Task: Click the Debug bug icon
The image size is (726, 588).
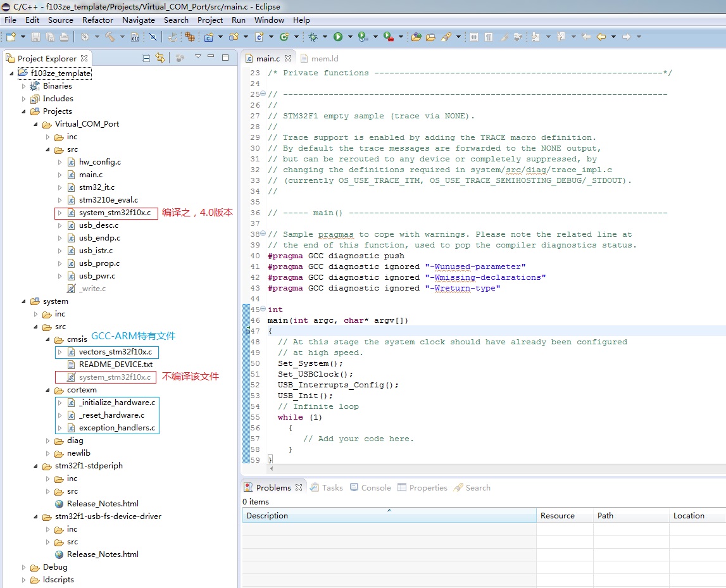Action: point(313,37)
